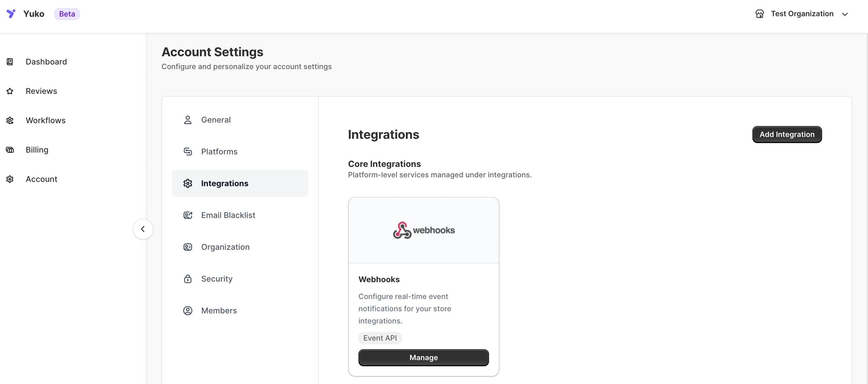
Task: Click the Beta badge
Action: tap(67, 14)
